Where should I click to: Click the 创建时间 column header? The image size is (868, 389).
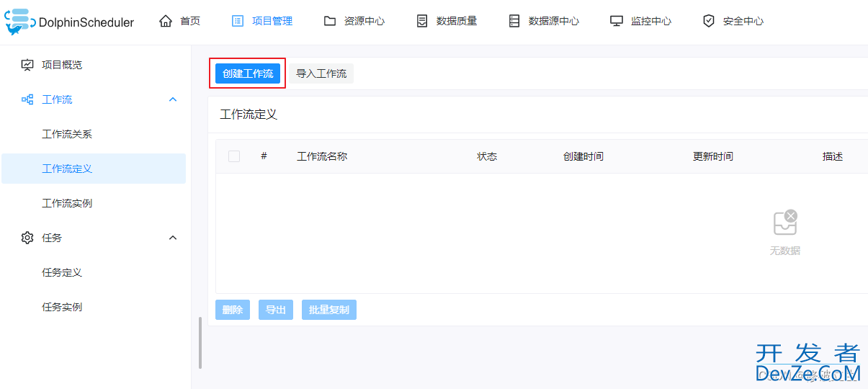(x=583, y=156)
